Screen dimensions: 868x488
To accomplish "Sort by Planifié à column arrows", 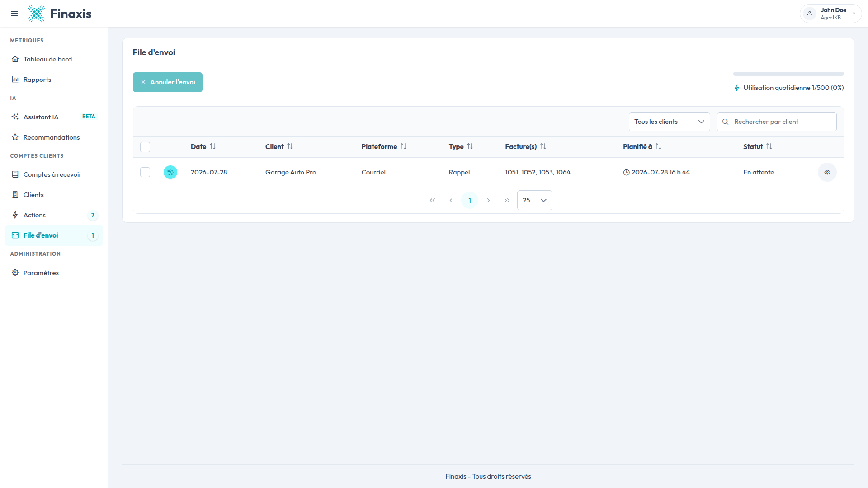I will click(659, 146).
